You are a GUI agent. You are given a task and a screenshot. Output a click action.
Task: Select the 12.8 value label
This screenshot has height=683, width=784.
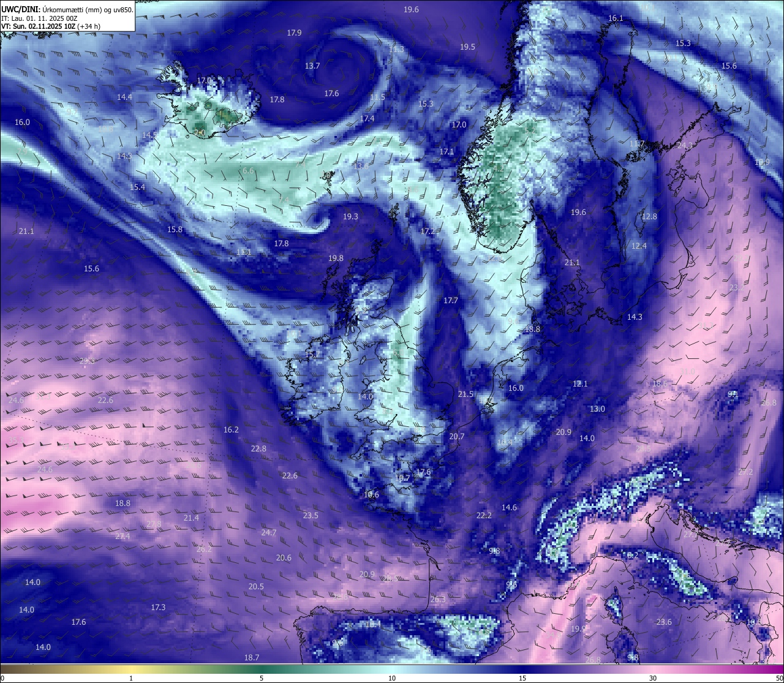click(x=649, y=217)
